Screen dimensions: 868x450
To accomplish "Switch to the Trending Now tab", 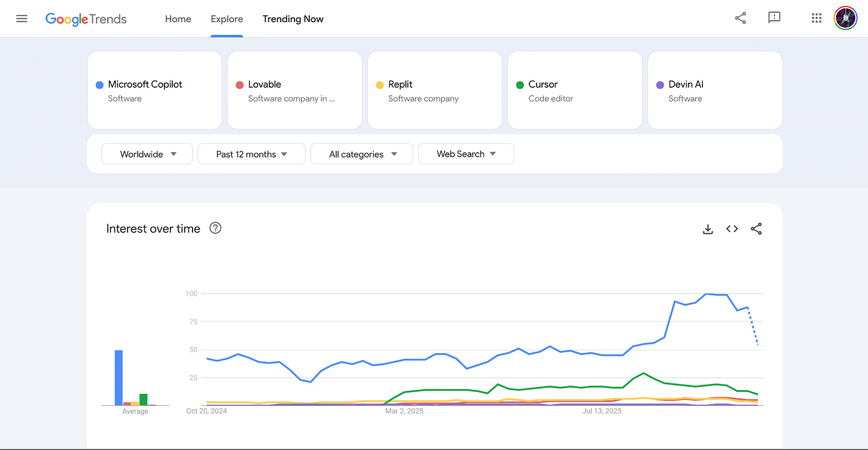I will pyautogui.click(x=293, y=19).
